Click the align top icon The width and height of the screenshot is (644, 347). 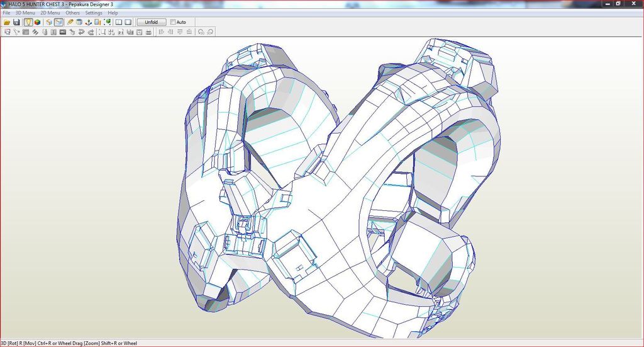tap(180, 32)
